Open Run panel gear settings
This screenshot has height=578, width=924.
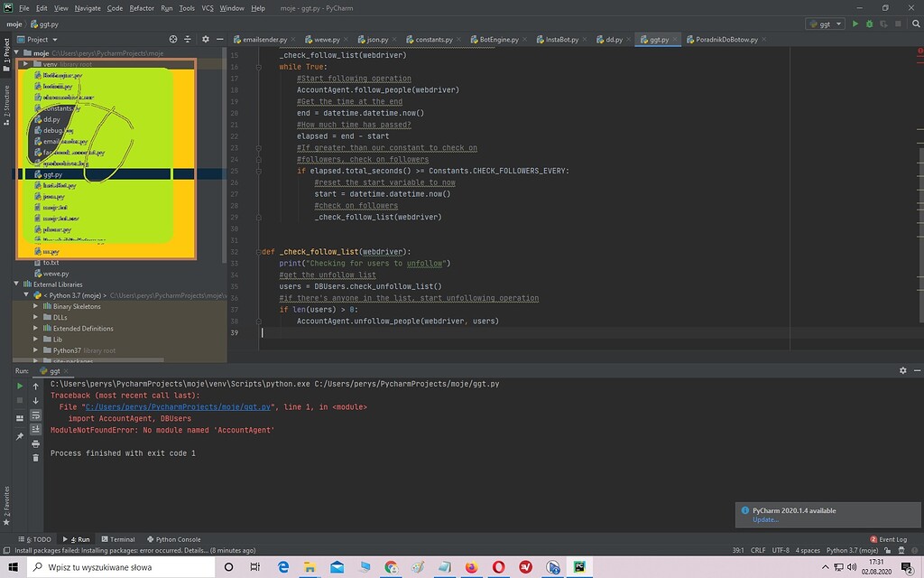[x=902, y=370]
